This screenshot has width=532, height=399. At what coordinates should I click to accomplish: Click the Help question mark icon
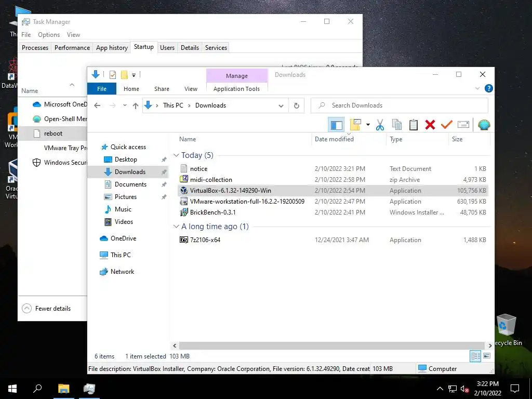(x=488, y=88)
